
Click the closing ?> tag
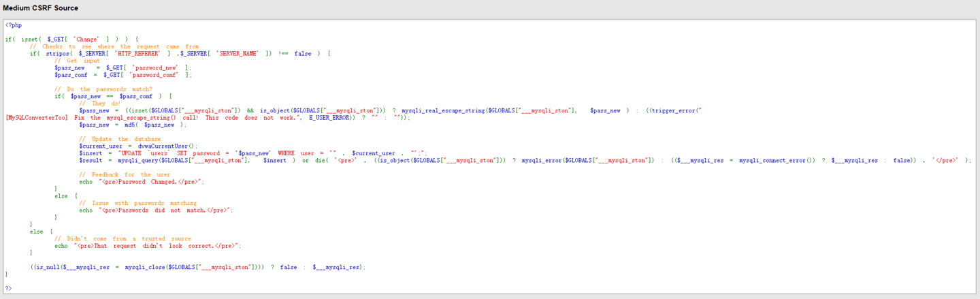tap(8, 288)
